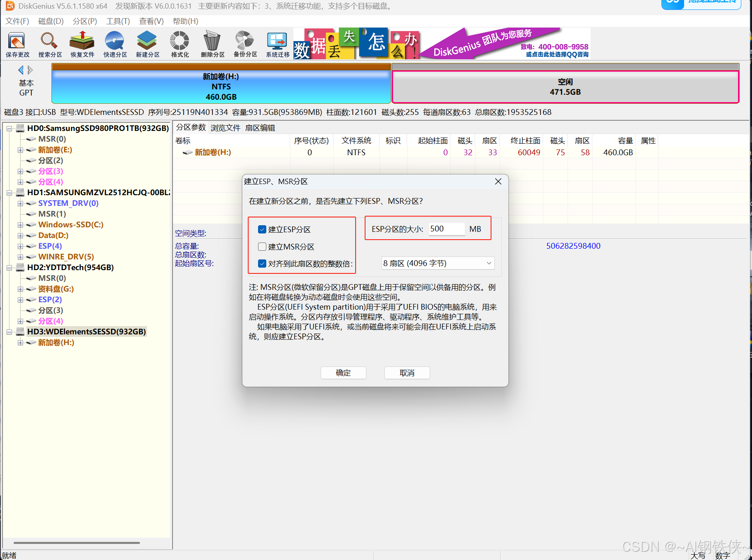Collapse the HD3 WDElementsSESSD tree node
This screenshot has width=752, height=560.
pos(9,332)
